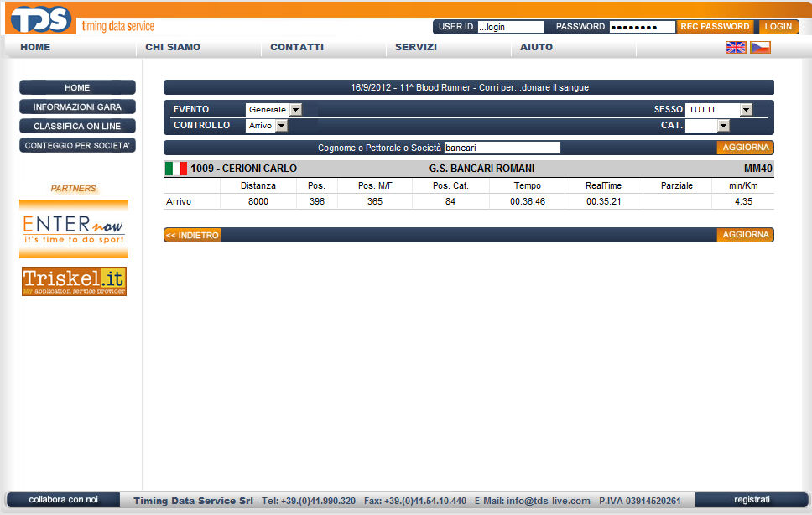This screenshot has height=515, width=812.
Task: Switch language with the British flag
Action: coord(735,47)
